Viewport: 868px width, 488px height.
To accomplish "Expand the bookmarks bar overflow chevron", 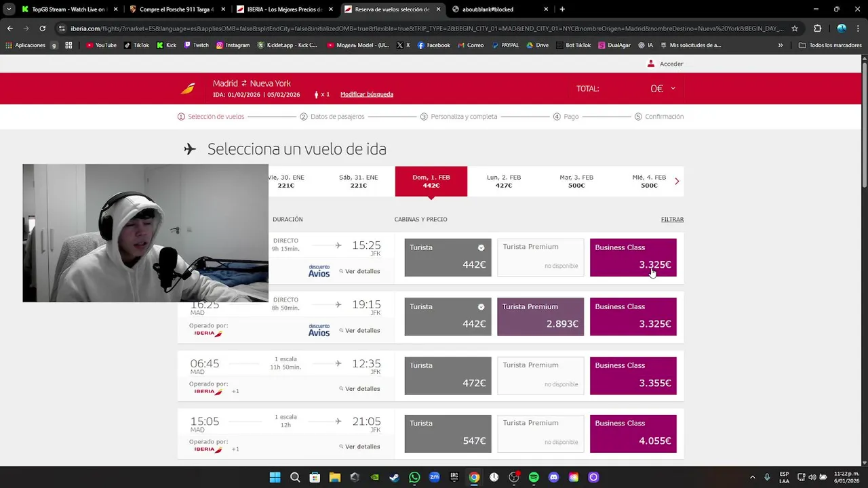I will 781,45.
